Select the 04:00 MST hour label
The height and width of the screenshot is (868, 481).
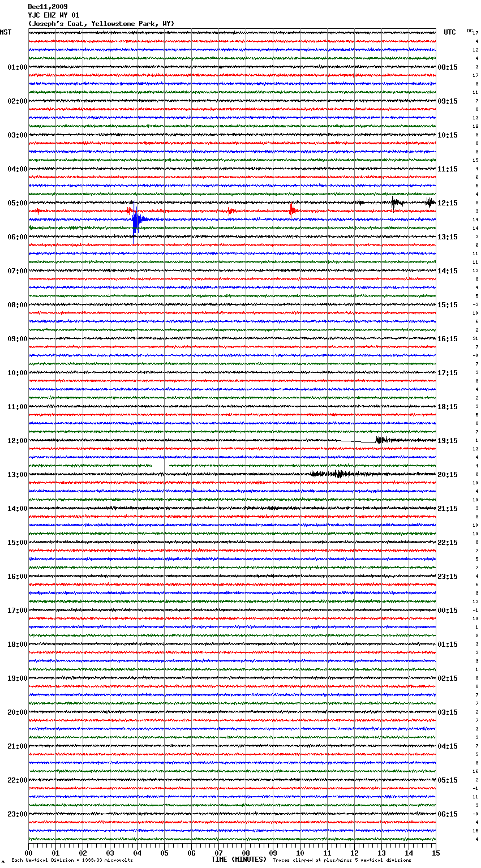17,169
